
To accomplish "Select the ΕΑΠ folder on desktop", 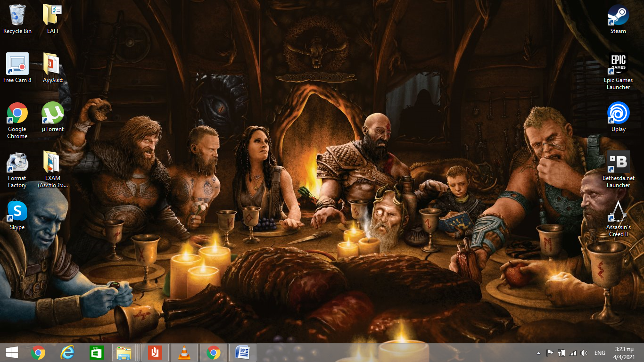I will tap(53, 19).
